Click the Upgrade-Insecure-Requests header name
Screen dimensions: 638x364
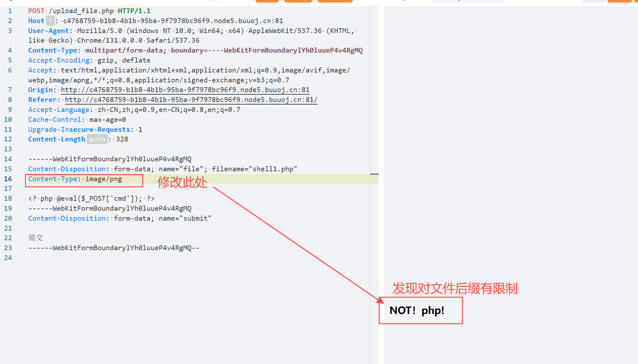79,130
